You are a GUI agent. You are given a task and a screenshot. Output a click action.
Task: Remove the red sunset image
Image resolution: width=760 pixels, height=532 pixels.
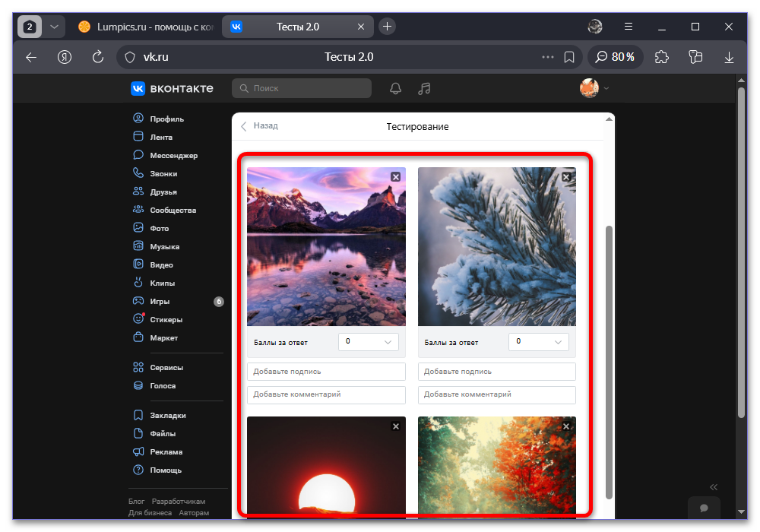pyautogui.click(x=395, y=426)
